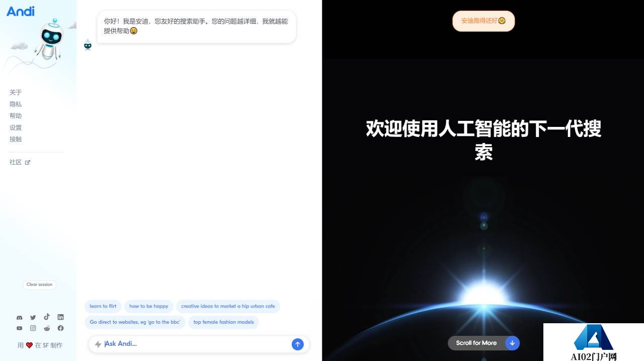Click the Andi robot mascot image

point(49,39)
